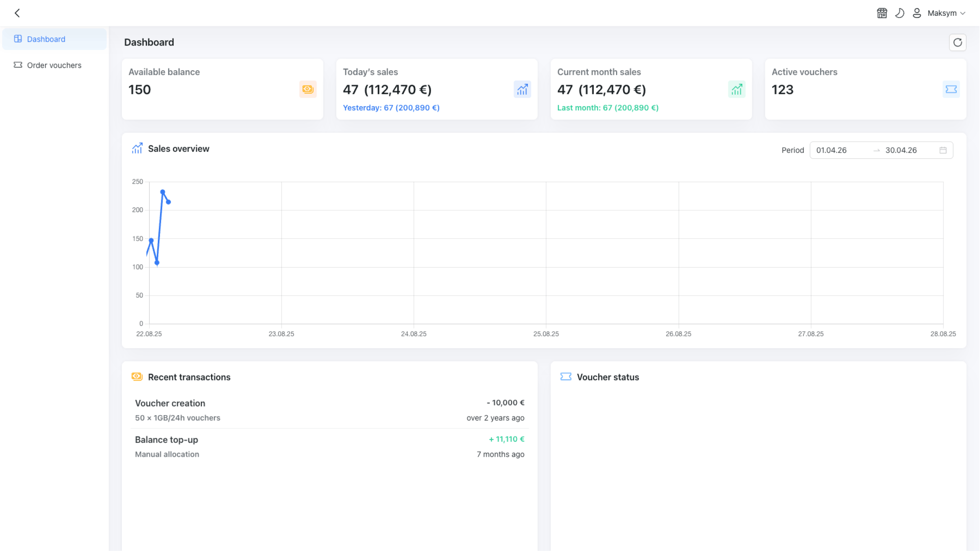Click the - 10,000 € amount
The image size is (980, 551).
pyautogui.click(x=506, y=403)
